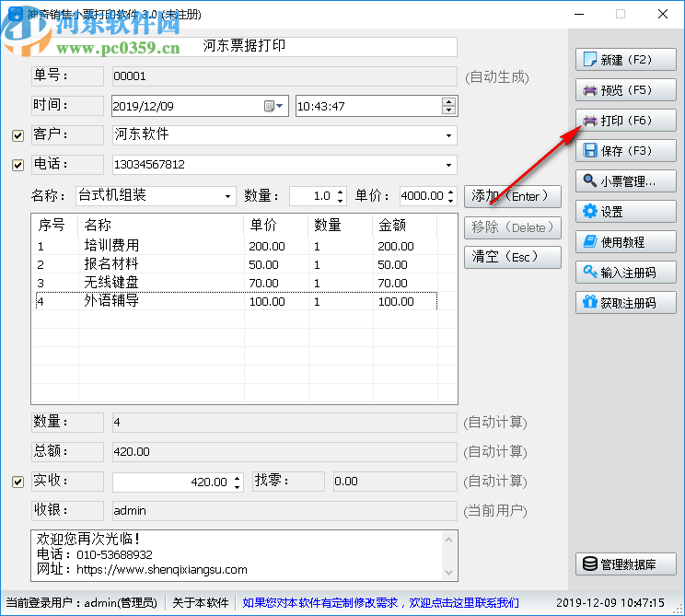Increase received amount with up arrow
Viewport: 685px width, 616px height.
point(237,478)
